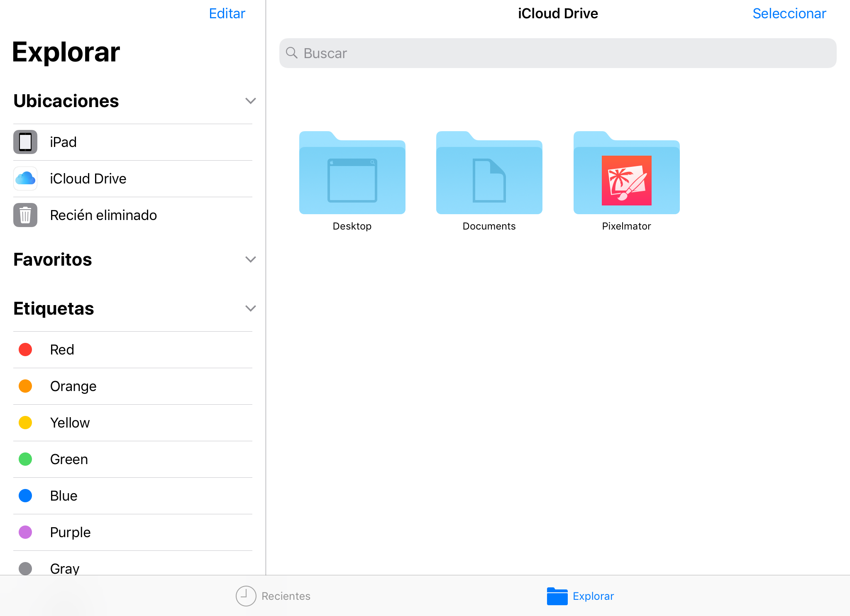Click the Documents folder name
This screenshot has height=616, width=850.
(x=489, y=226)
